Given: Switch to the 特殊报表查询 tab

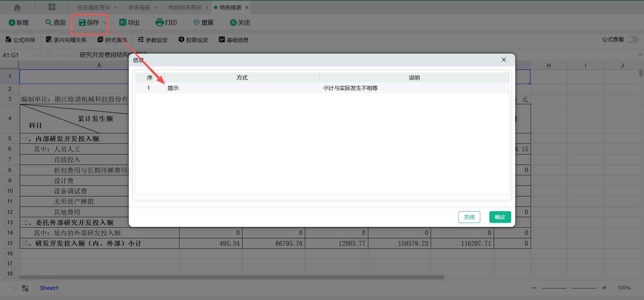Looking at the screenshot, I should click(x=185, y=7).
